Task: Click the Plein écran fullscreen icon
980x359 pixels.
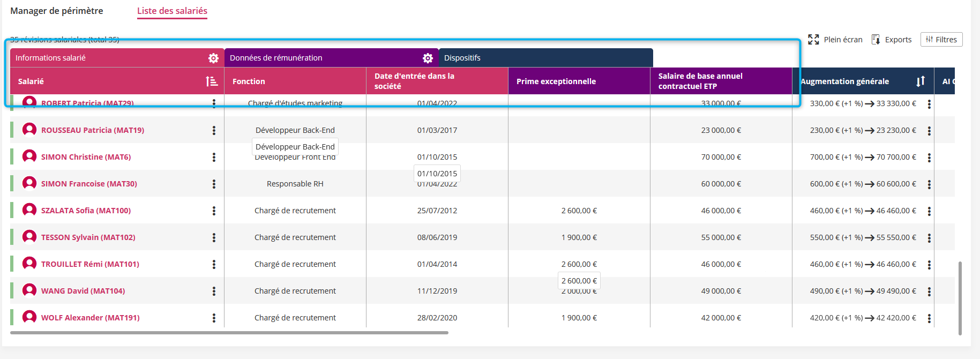Action: pyautogui.click(x=813, y=40)
